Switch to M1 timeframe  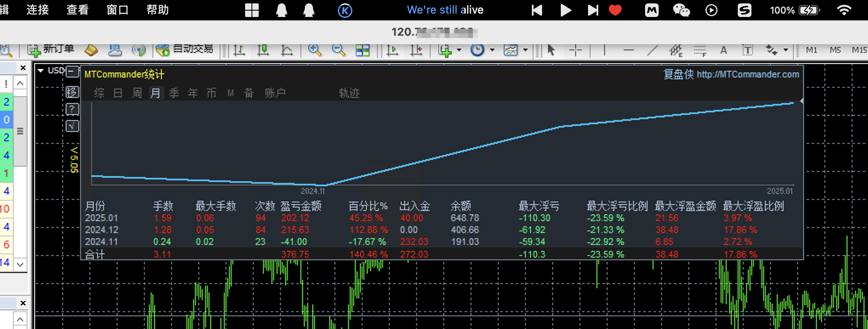click(811, 50)
